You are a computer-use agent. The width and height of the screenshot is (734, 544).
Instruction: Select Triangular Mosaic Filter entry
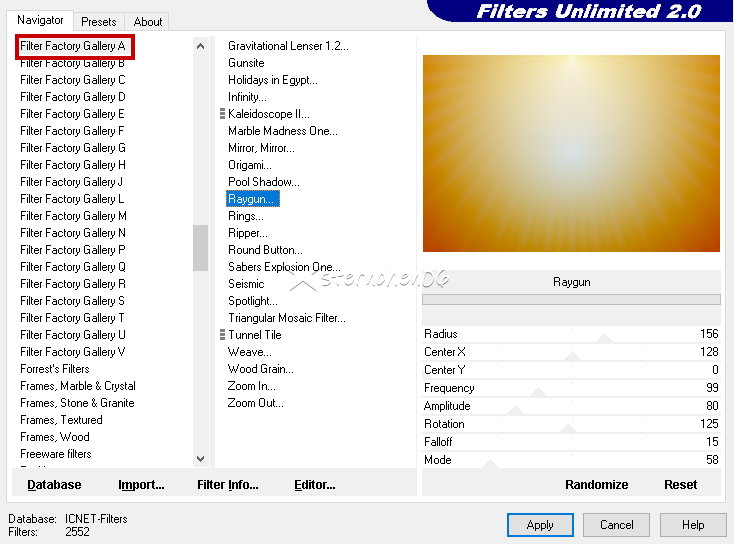[x=286, y=318]
